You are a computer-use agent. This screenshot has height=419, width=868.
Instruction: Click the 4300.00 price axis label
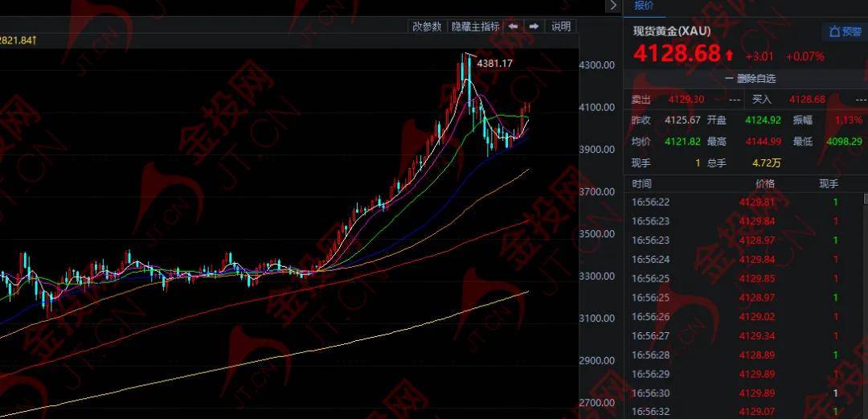click(596, 65)
